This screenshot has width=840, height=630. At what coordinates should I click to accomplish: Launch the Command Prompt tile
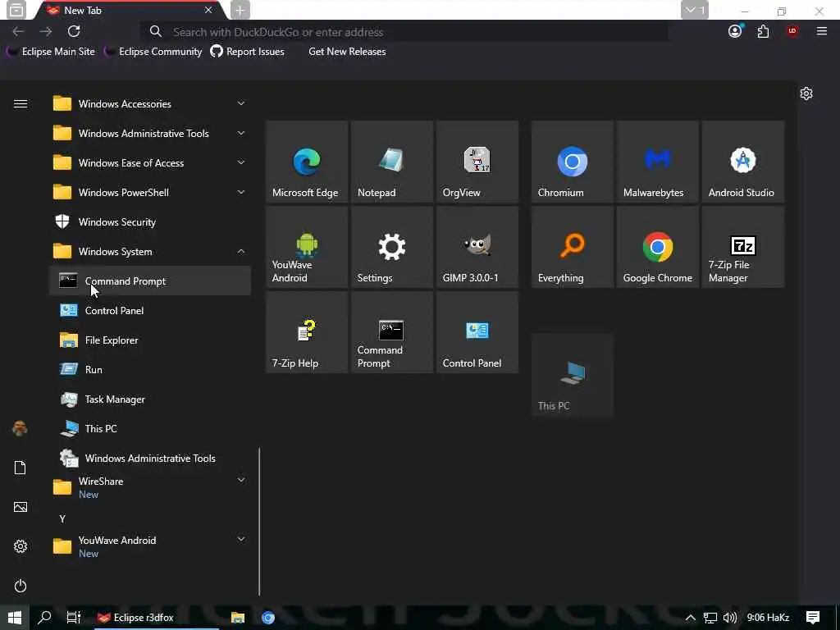pos(392,332)
